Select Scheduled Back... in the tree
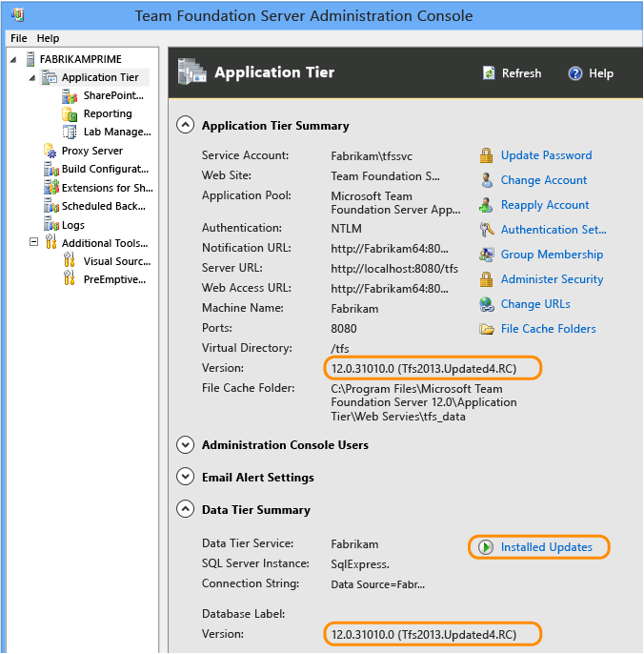Viewport: 644px width, 654px height. (x=104, y=206)
